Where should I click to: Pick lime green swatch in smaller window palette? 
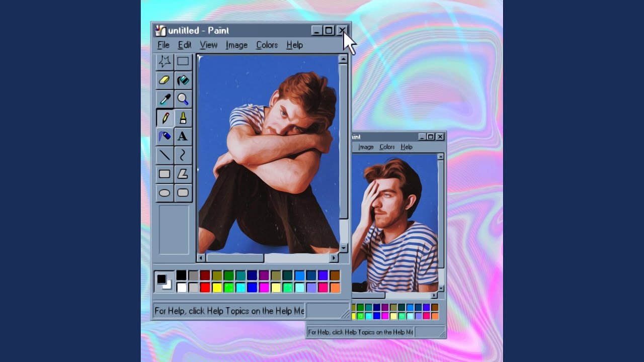tap(360, 316)
